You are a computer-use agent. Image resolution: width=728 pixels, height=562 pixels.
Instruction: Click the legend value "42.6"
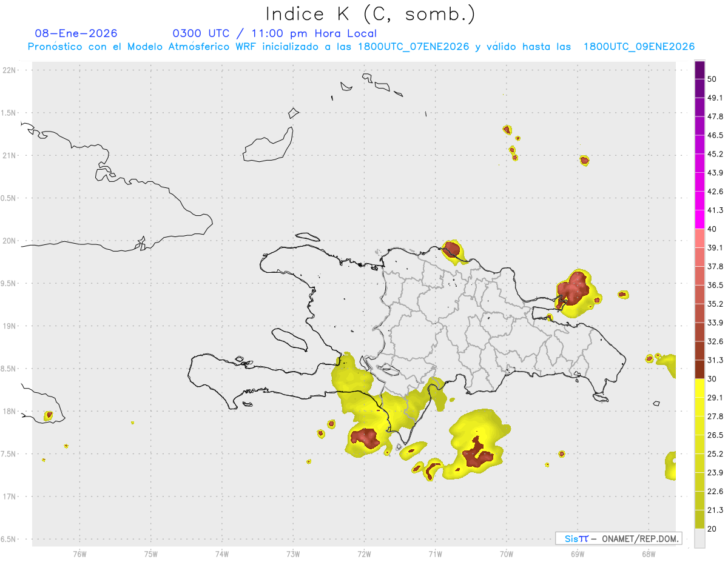coord(715,192)
